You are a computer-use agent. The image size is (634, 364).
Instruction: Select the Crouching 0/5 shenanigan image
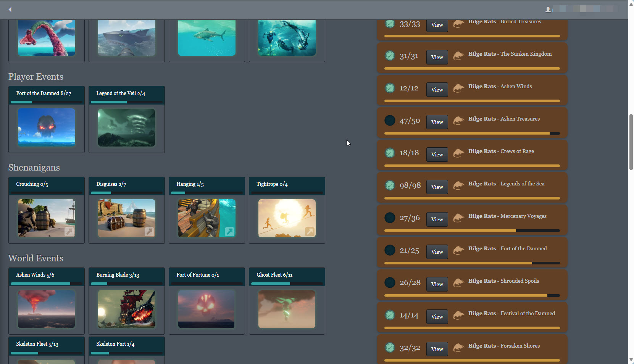coord(47,218)
